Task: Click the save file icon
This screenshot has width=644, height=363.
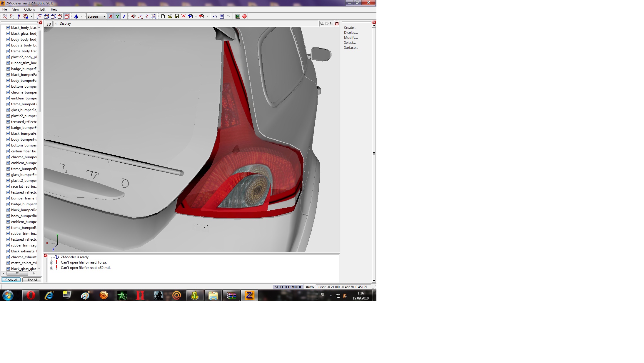Action: coord(177,16)
